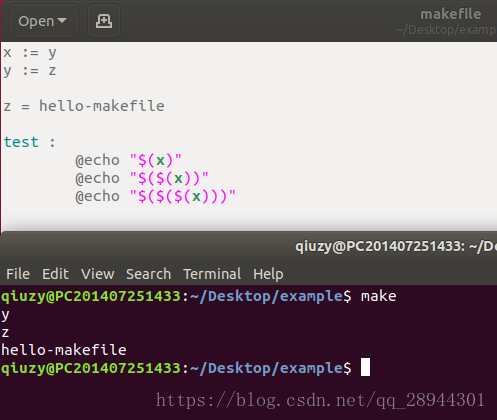Click the makefile title in the editor header
The image size is (497, 420).
pyautogui.click(x=451, y=14)
